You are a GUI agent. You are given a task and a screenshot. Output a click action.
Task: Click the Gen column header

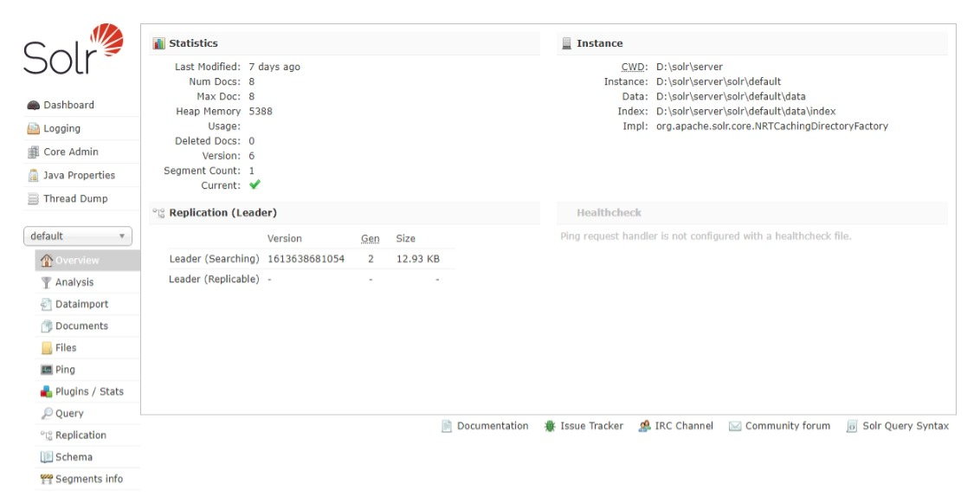370,239
